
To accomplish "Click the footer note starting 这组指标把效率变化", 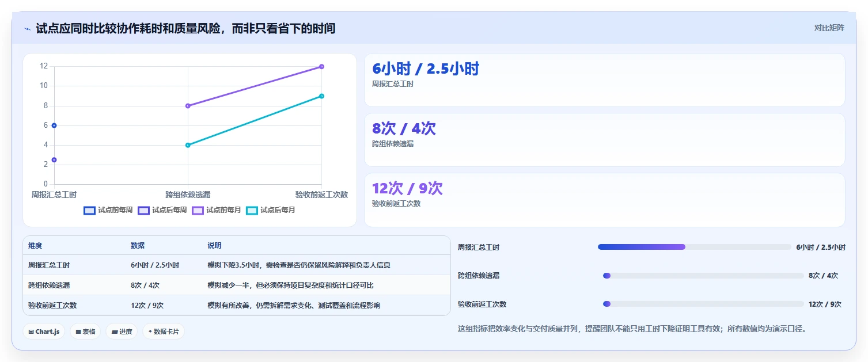I will click(632, 329).
